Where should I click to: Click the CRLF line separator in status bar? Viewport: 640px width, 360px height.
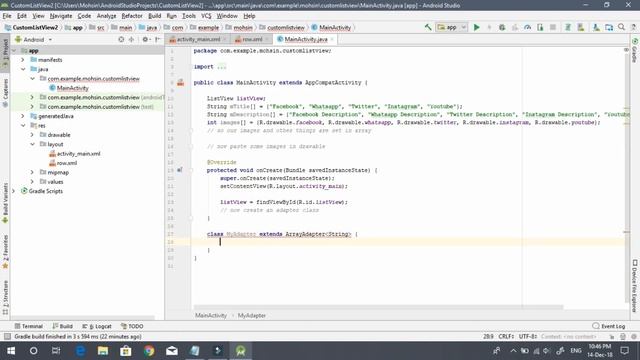coord(506,337)
